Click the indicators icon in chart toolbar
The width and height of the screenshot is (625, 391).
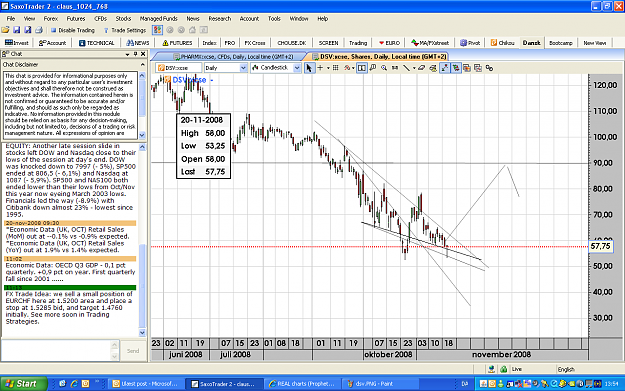pos(347,68)
